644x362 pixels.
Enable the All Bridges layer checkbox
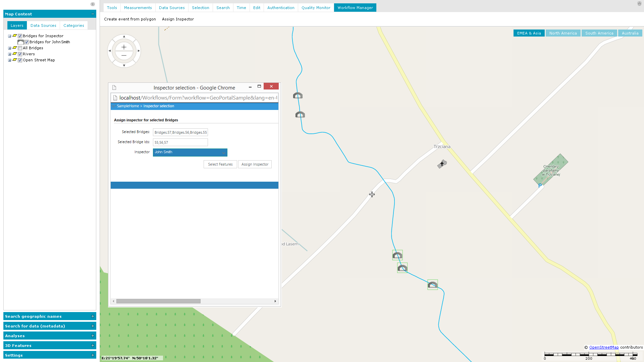click(20, 48)
